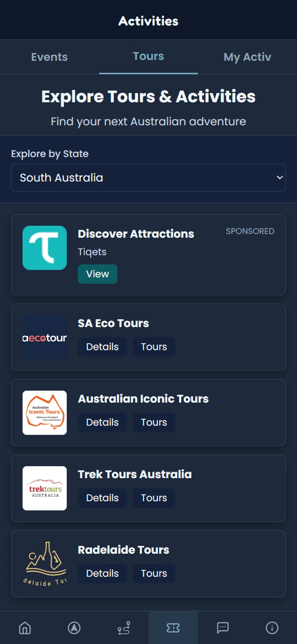Click the Radelaide Tours logo

coord(45,564)
